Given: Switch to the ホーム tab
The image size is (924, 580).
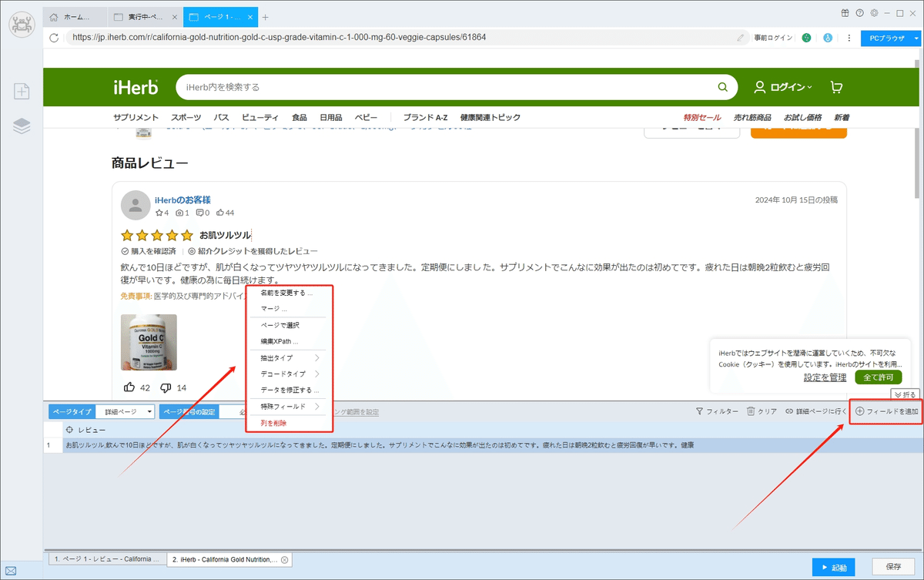Looking at the screenshot, I should [x=74, y=17].
